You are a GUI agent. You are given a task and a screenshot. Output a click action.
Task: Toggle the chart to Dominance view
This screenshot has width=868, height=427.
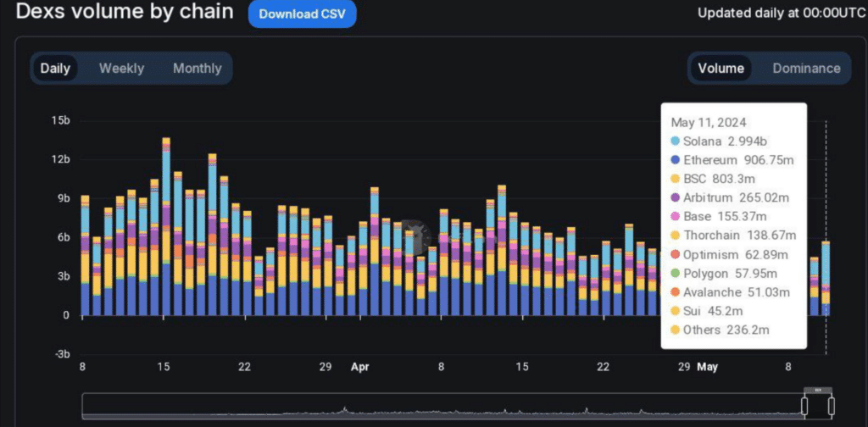806,69
